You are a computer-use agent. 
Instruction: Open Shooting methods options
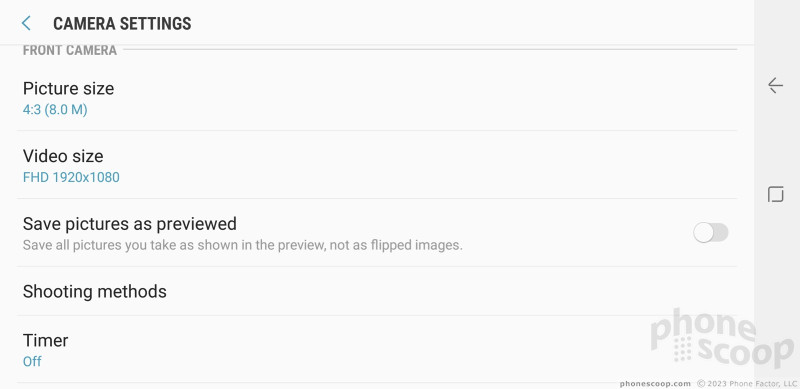[377, 291]
